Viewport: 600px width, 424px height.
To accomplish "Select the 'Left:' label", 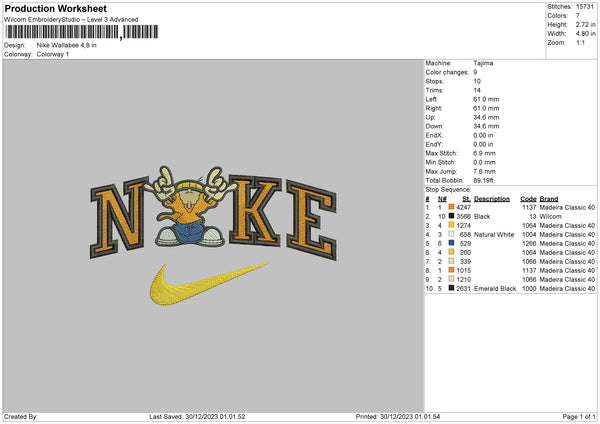I will (x=432, y=99).
